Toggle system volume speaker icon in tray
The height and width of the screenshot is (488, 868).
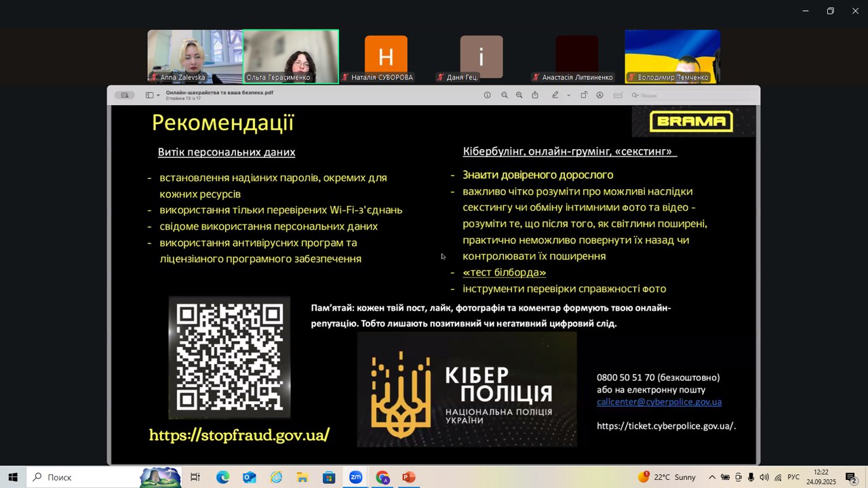764,477
